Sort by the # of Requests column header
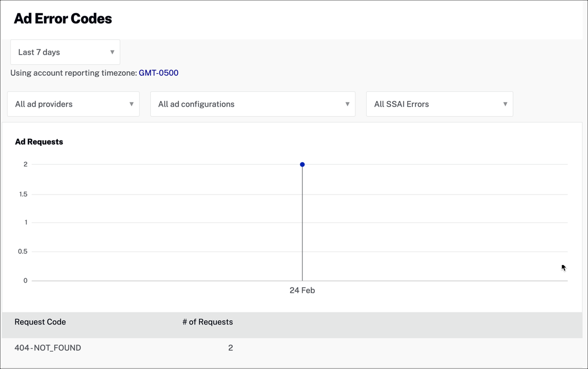Image resolution: width=588 pixels, height=369 pixels. pyautogui.click(x=207, y=322)
